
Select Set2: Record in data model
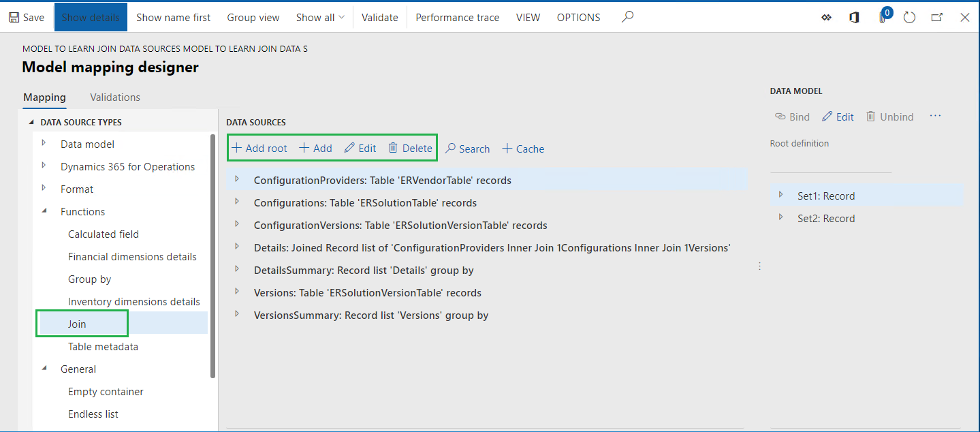[826, 219]
